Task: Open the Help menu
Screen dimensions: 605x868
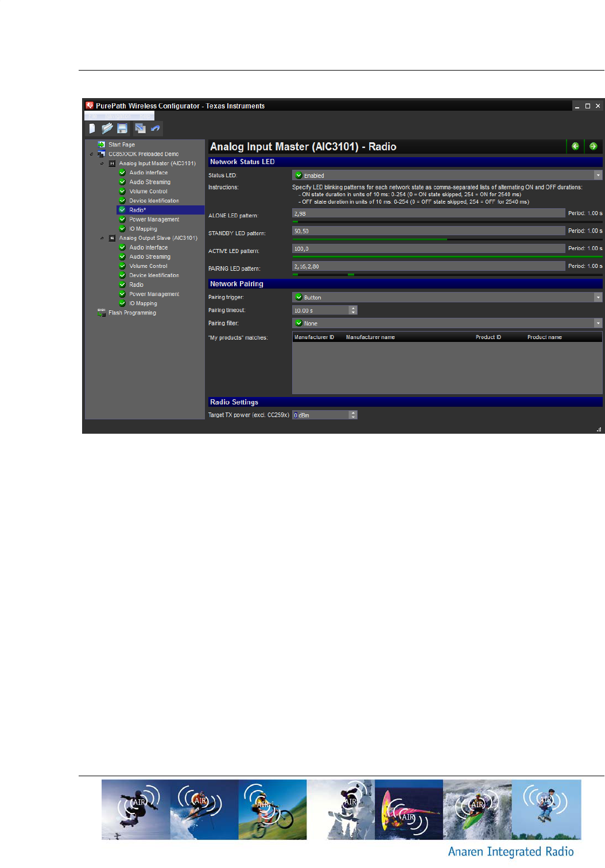Action: 145,116
